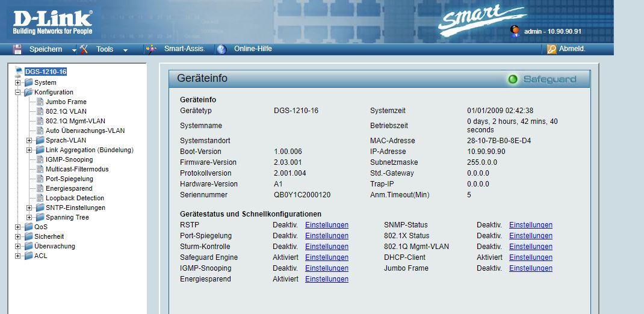Expand the Spanning Tree node

pos(29,217)
